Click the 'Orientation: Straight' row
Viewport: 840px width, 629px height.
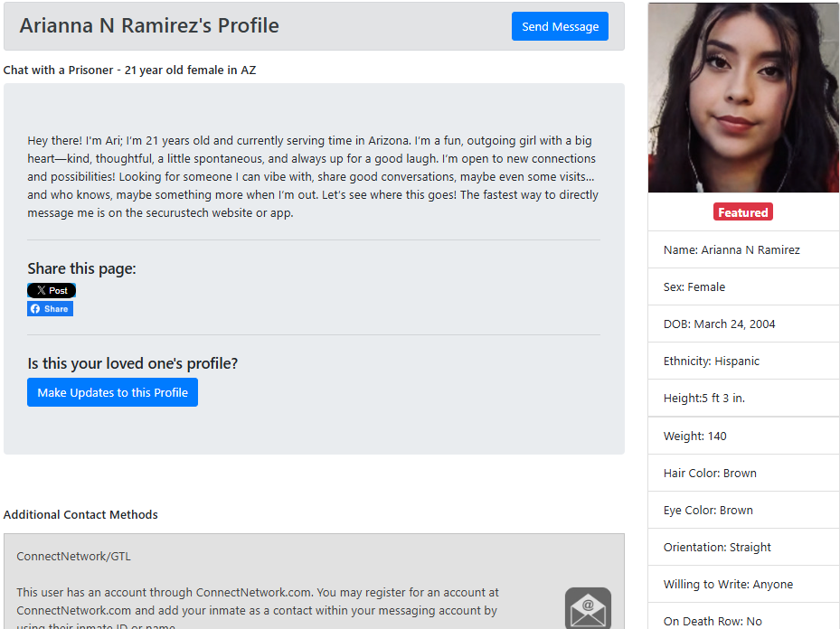pos(743,547)
